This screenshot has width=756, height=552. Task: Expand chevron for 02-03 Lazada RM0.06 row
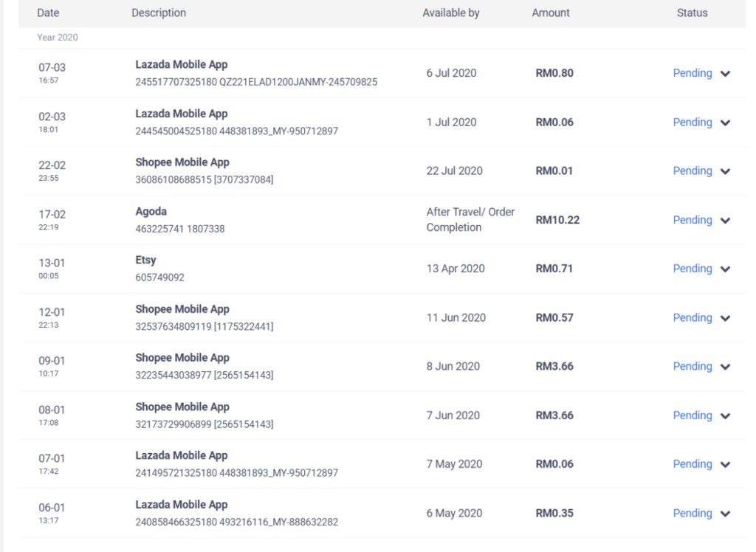(x=725, y=123)
